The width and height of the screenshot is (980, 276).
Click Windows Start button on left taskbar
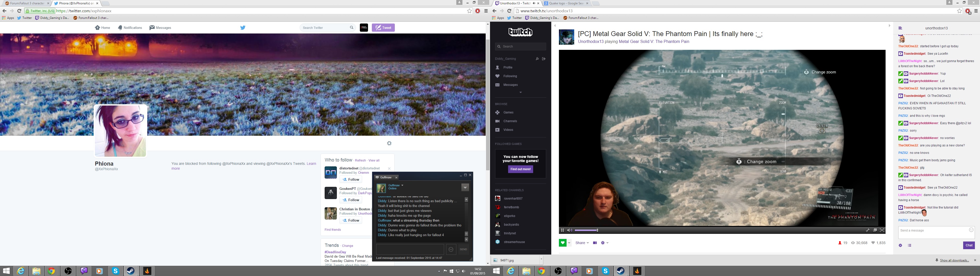point(6,271)
